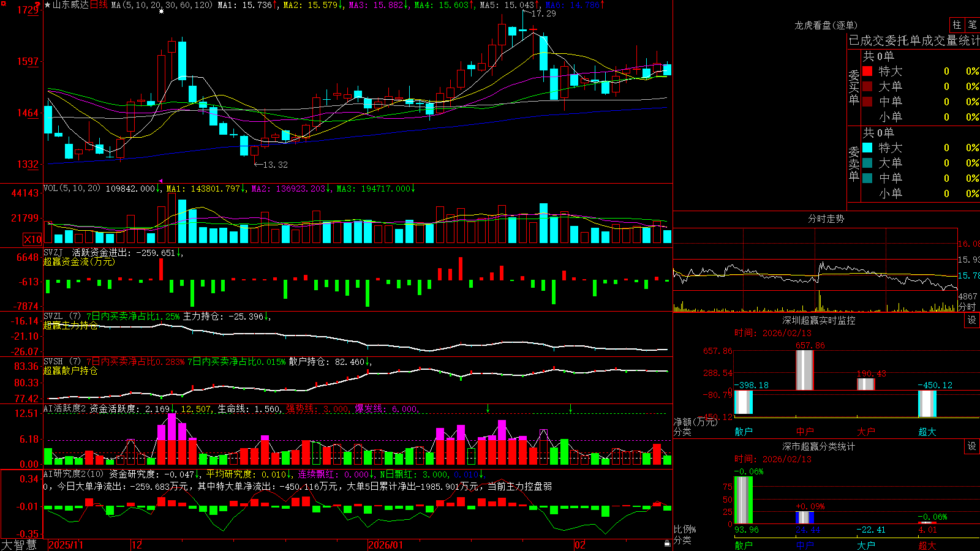The width and height of the screenshot is (980, 551).
Task: Click the red 特大 buy-order color swatch
Action: point(867,71)
